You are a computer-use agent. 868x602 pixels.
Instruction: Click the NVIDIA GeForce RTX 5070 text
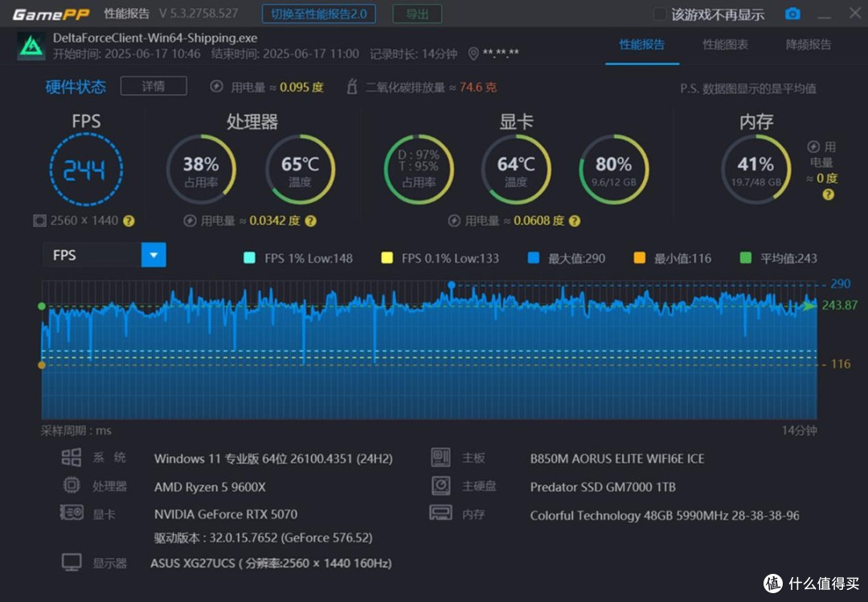(x=226, y=514)
